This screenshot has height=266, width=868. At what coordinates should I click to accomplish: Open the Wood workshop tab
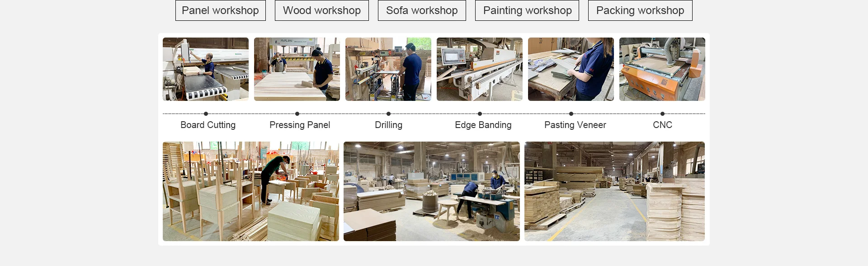tap(322, 10)
